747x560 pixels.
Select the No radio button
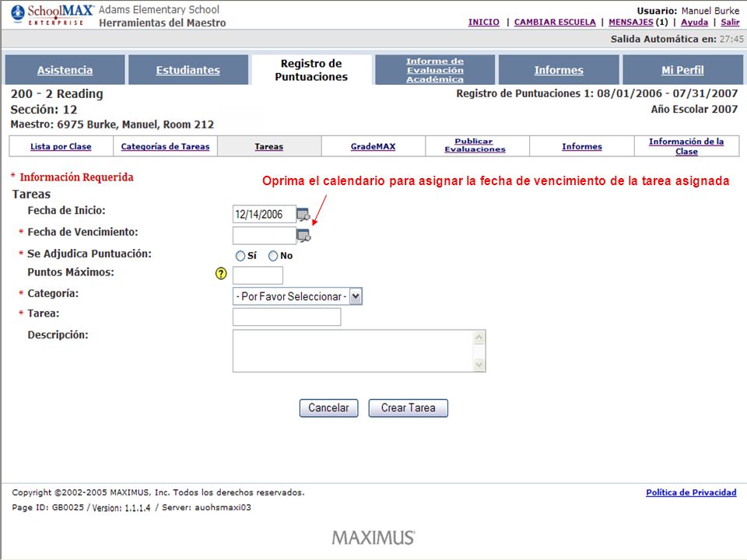[x=273, y=256]
